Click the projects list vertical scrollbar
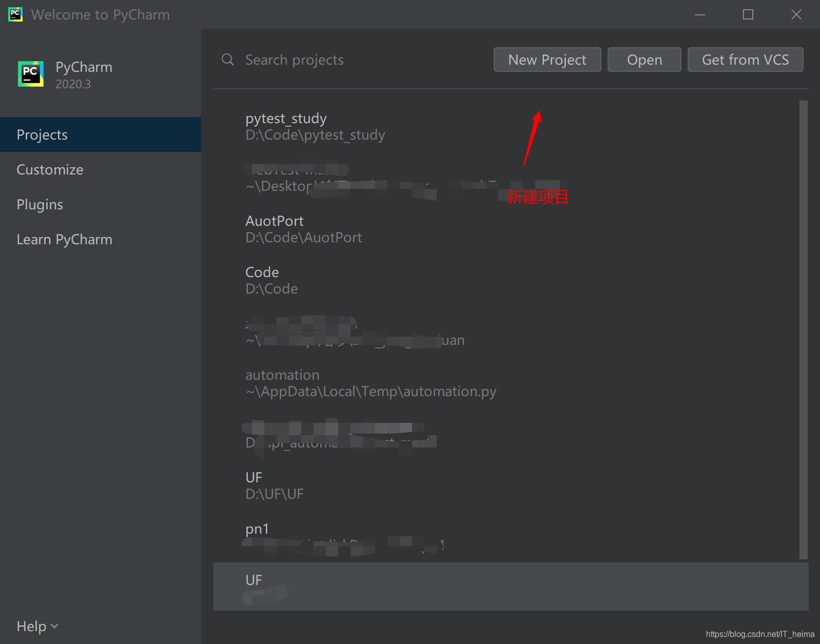Image resolution: width=820 pixels, height=644 pixels. (804, 329)
